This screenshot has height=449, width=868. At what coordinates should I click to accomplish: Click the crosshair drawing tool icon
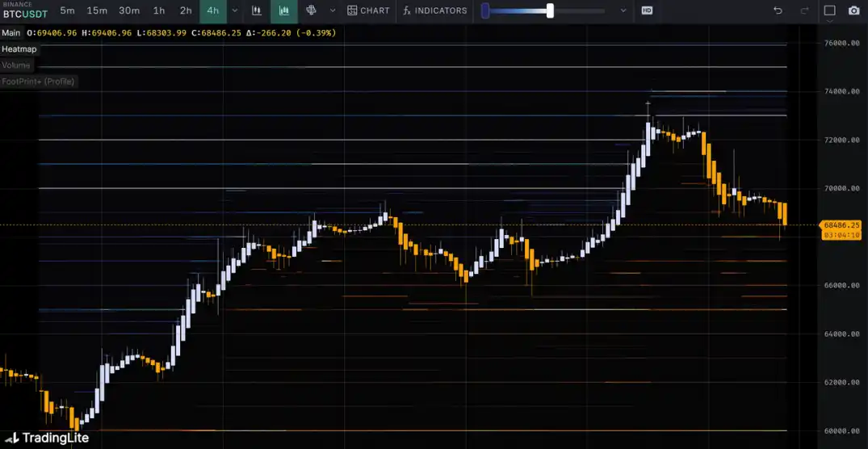pyautogui.click(x=311, y=10)
